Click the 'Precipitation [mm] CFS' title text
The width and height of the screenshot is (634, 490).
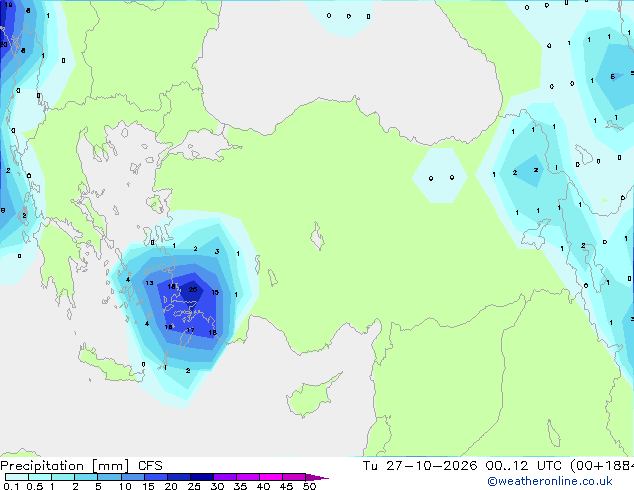coord(81,466)
